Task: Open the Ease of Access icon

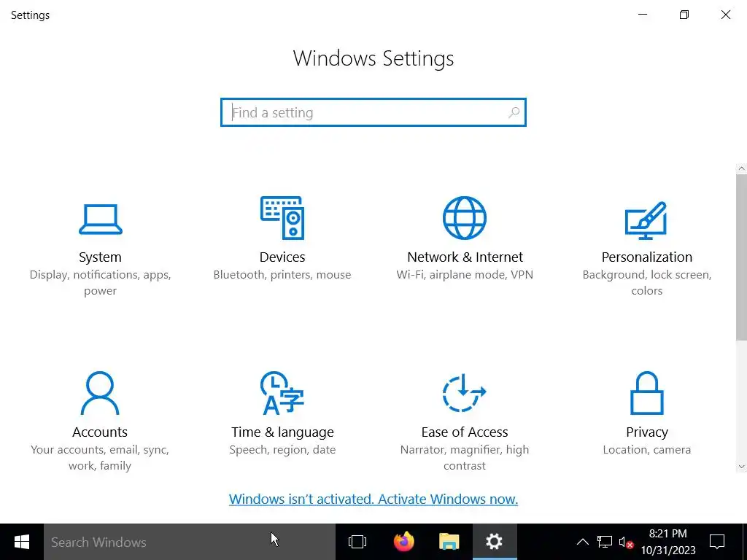Action: coord(465,393)
